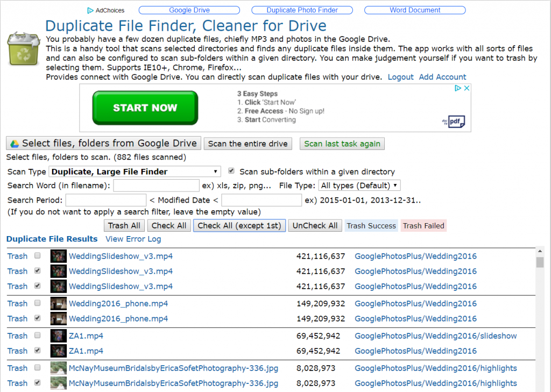Open the Google Drive ad tab
The image size is (551, 392).
[x=189, y=10]
